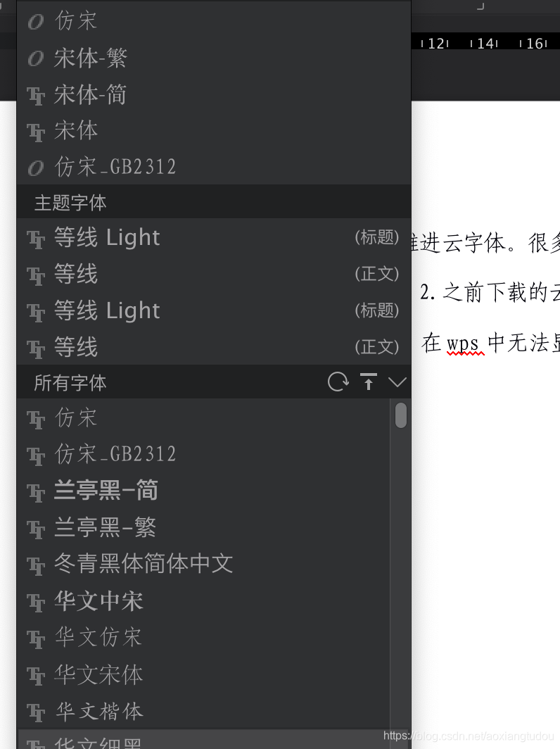The width and height of the screenshot is (560, 749).
Task: Click the refresh icon in 所有字体 header
Action: (x=338, y=382)
